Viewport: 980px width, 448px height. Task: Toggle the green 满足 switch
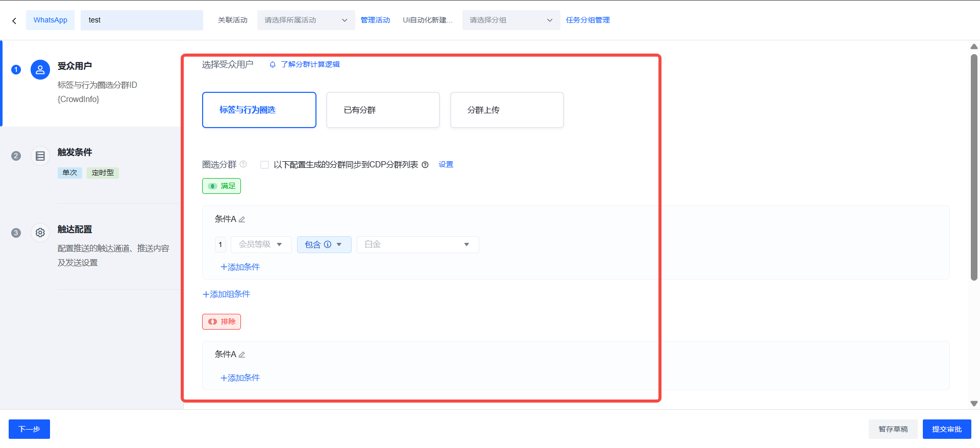pos(222,186)
